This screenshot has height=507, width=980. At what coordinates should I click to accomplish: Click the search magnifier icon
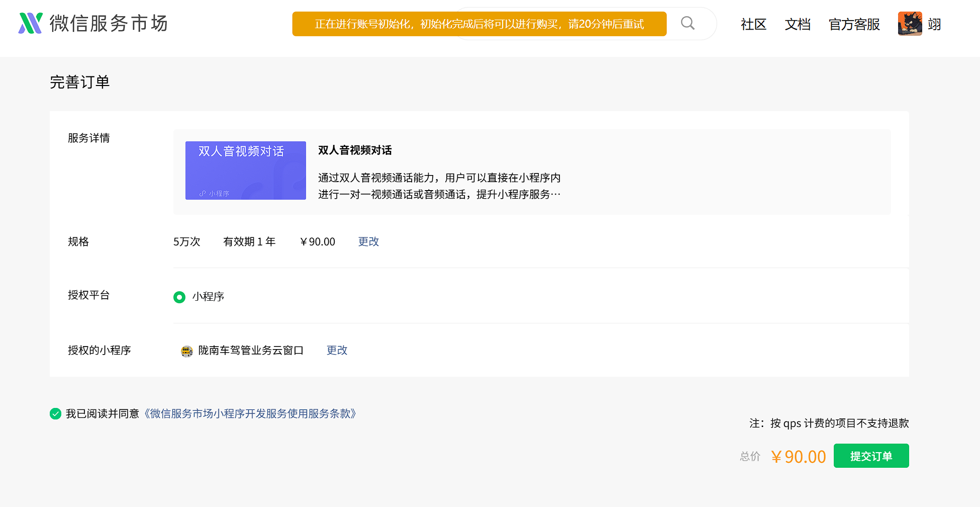pos(688,23)
